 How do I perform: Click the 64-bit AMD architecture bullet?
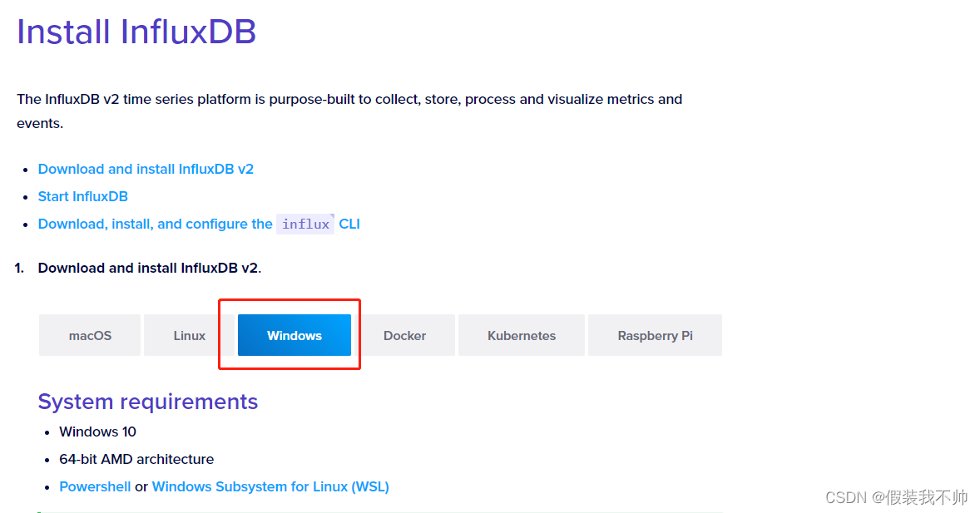coord(136,459)
